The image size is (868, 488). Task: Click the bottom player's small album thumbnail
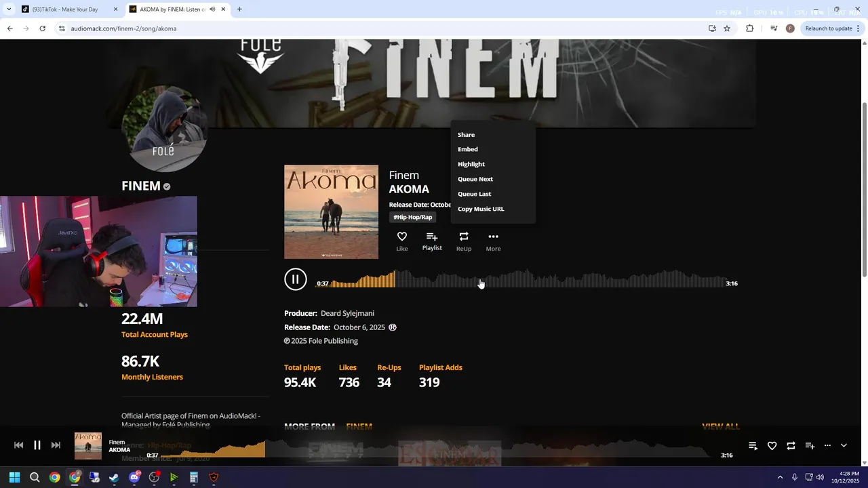pos(88,446)
